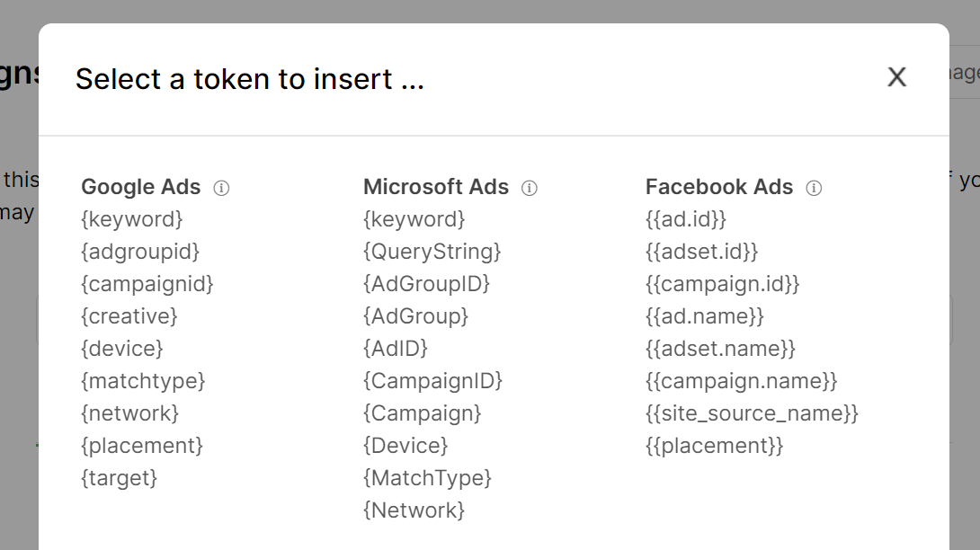Click the Microsoft Ads info icon
The width and height of the screenshot is (980, 550).
(x=530, y=188)
